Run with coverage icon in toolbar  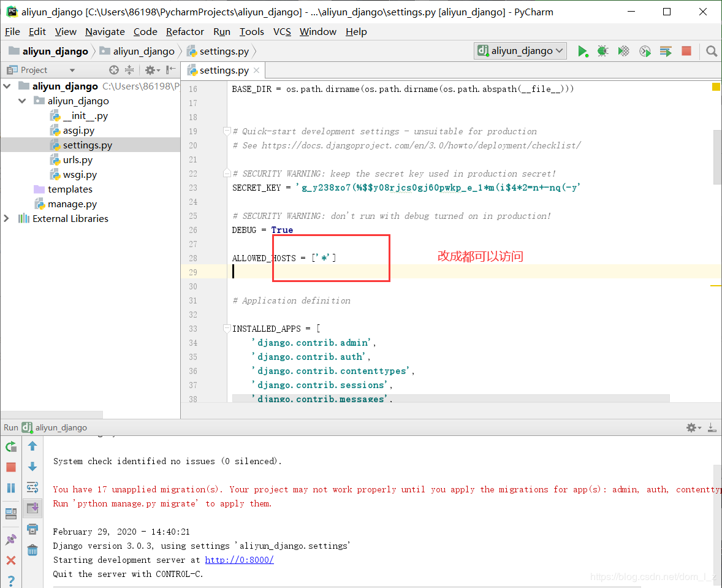pyautogui.click(x=623, y=51)
